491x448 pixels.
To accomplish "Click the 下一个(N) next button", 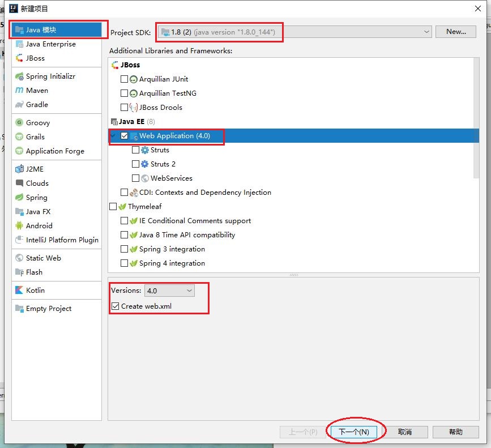I will [354, 432].
